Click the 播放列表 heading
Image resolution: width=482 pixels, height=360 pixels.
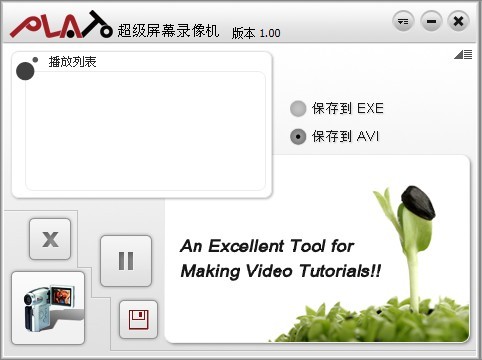coord(72,62)
